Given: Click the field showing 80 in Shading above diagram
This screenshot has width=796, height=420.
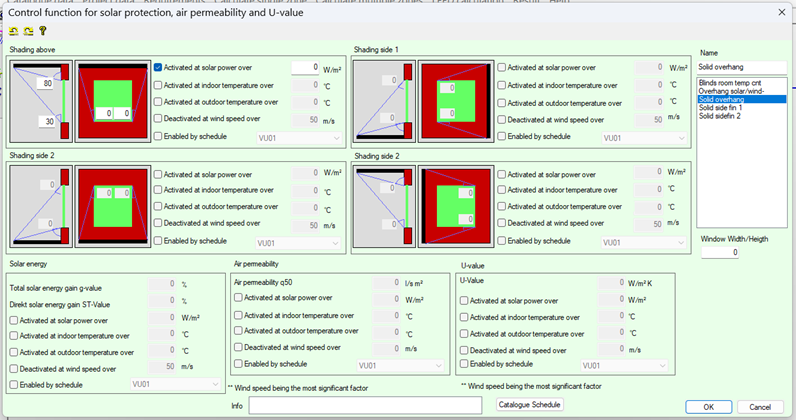Looking at the screenshot, I should coord(41,84).
